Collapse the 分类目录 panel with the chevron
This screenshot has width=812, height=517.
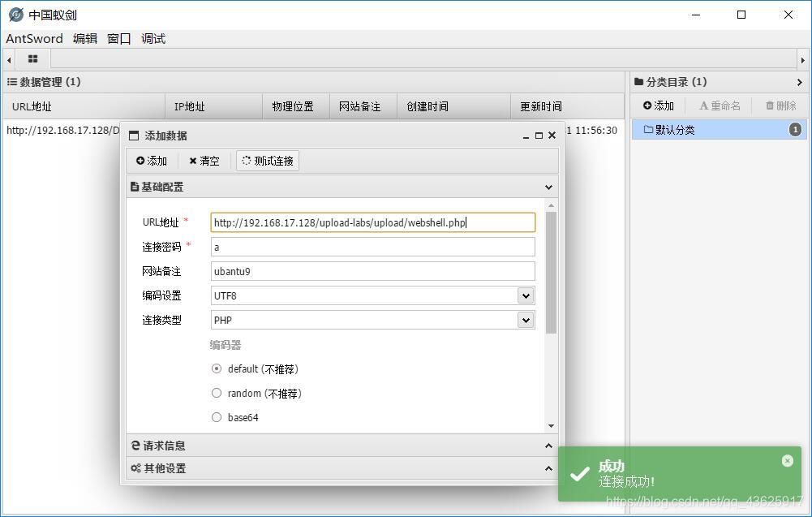pyautogui.click(x=800, y=82)
